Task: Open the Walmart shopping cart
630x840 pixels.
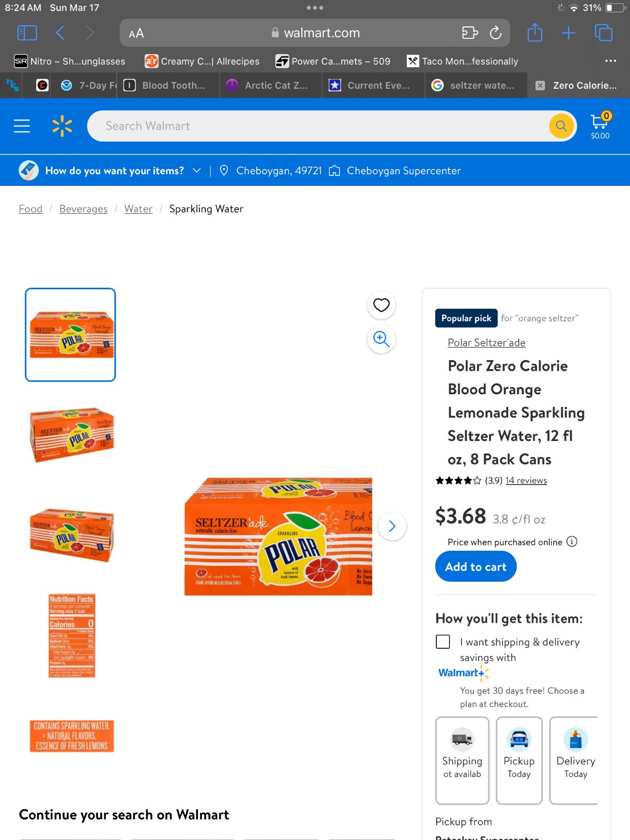Action: pyautogui.click(x=600, y=126)
